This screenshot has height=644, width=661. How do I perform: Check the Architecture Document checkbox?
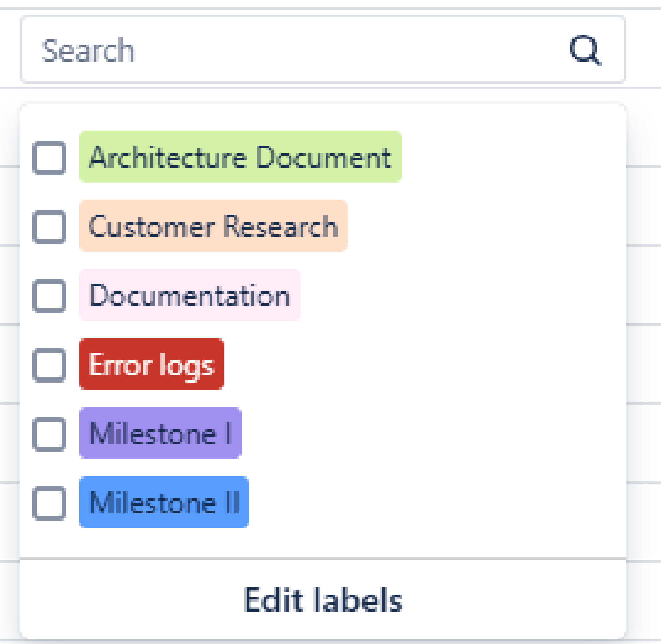[x=49, y=158]
